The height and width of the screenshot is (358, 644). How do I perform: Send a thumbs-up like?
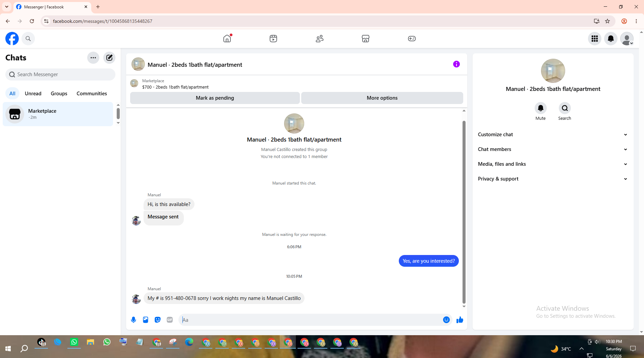pyautogui.click(x=460, y=320)
